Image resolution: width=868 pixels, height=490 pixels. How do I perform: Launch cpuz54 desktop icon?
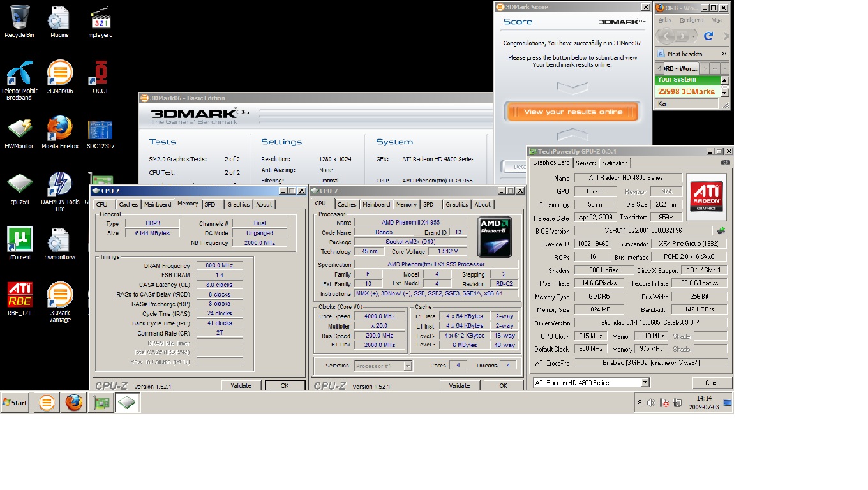pyautogui.click(x=19, y=188)
